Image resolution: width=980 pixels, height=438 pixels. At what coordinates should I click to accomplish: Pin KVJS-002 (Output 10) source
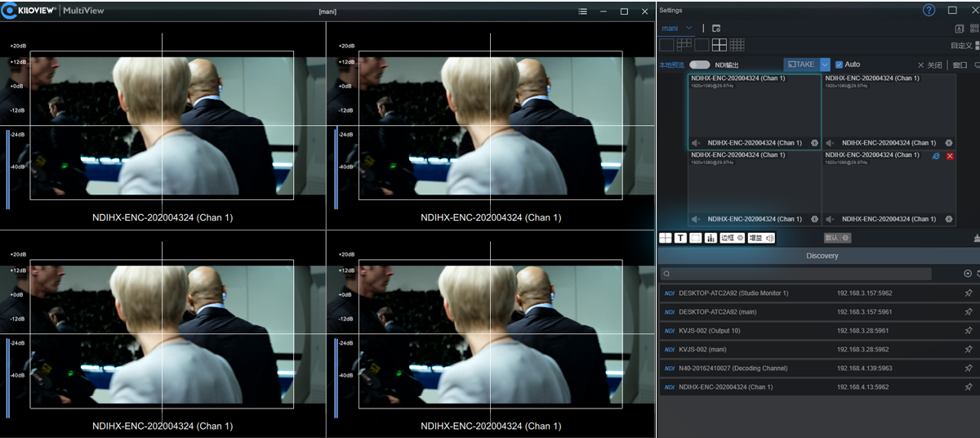tap(969, 330)
